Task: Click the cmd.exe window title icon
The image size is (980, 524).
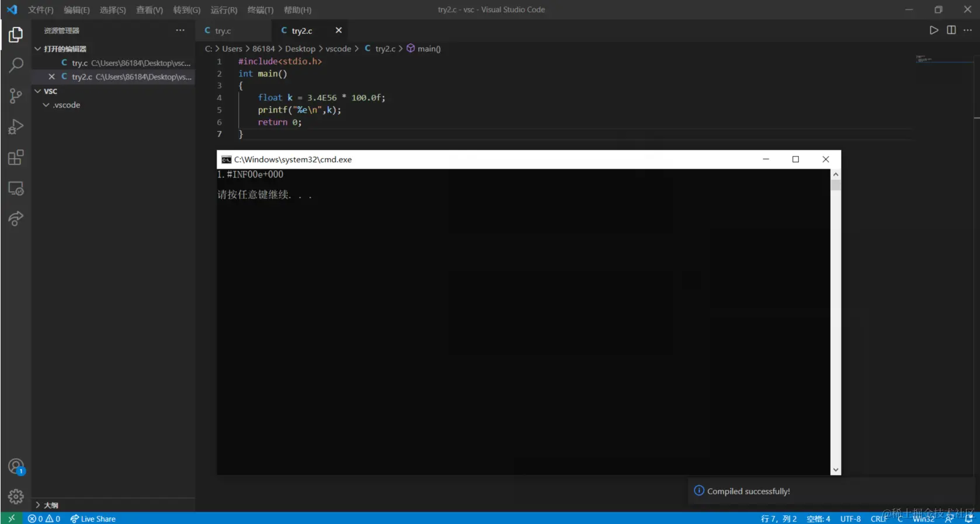Action: click(226, 159)
